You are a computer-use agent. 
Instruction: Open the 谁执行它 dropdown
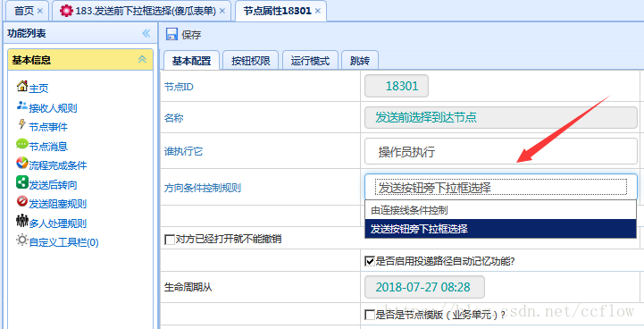coord(501,151)
